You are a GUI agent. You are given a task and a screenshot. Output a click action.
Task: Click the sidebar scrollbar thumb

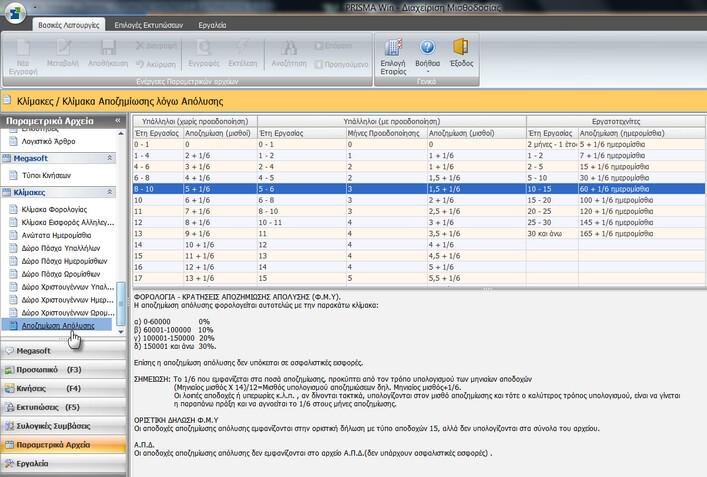(x=120, y=304)
